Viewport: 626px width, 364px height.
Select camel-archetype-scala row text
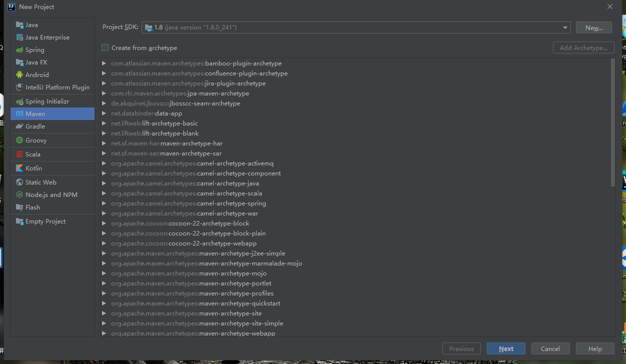pos(187,193)
